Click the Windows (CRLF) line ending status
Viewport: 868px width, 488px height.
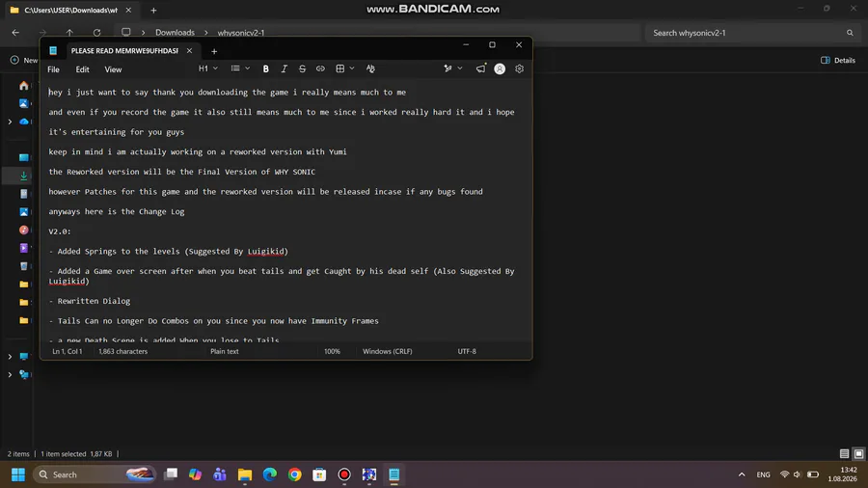tap(388, 351)
